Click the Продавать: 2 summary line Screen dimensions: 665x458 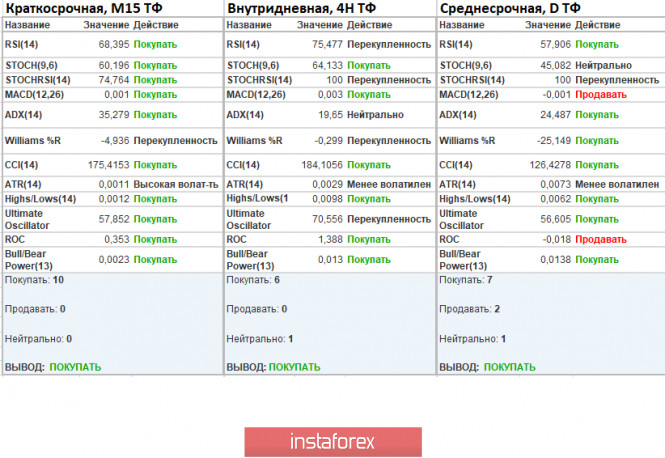[x=469, y=309]
